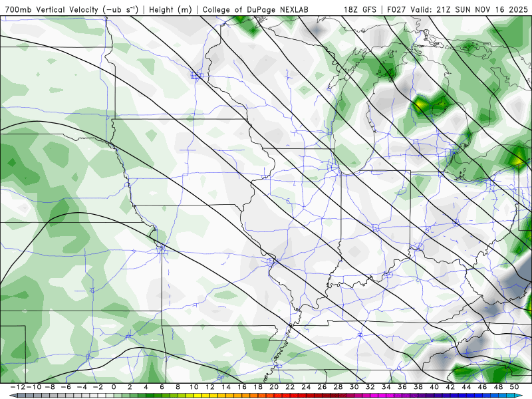Select the '6' colorbar scale label
The height and width of the screenshot is (399, 532).
coord(162,387)
